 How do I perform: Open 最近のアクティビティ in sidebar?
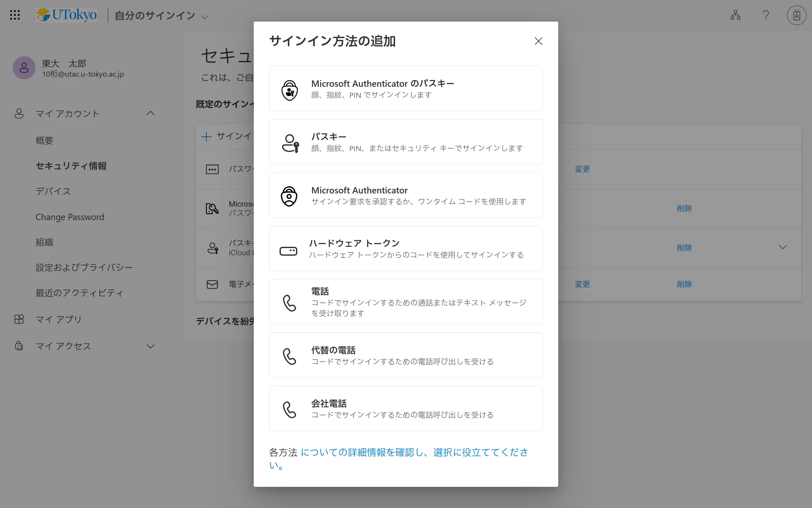click(x=80, y=293)
